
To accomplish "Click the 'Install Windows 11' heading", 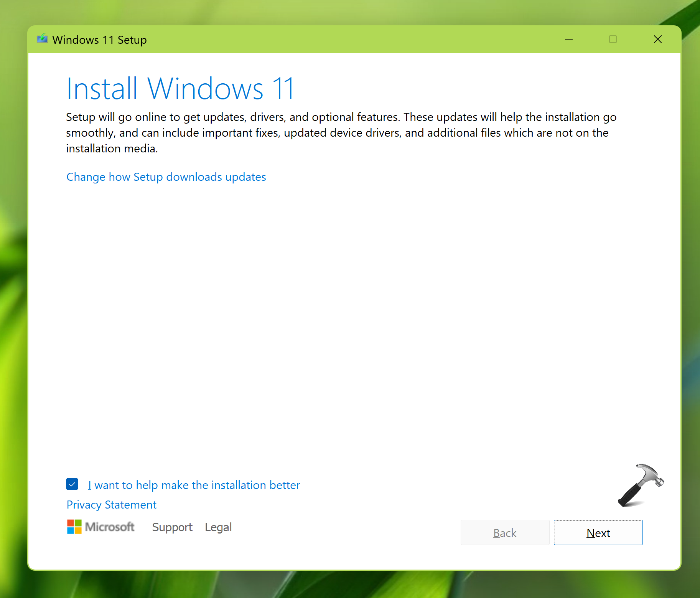I will click(180, 89).
